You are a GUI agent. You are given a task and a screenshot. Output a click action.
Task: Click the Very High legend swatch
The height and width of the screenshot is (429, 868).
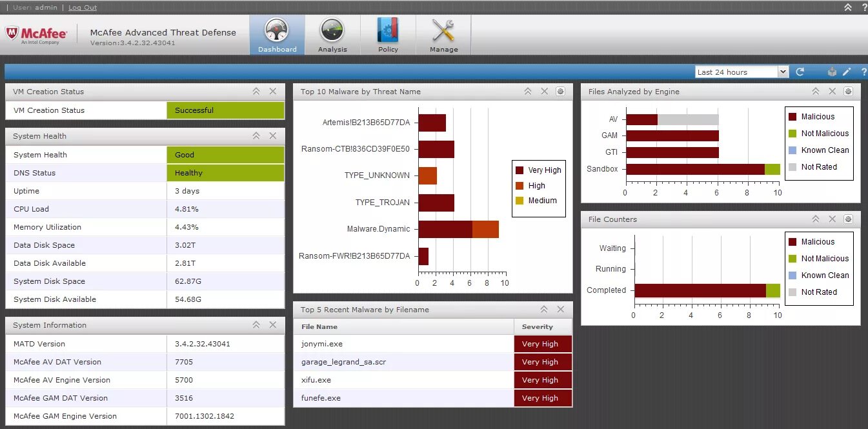pos(520,170)
